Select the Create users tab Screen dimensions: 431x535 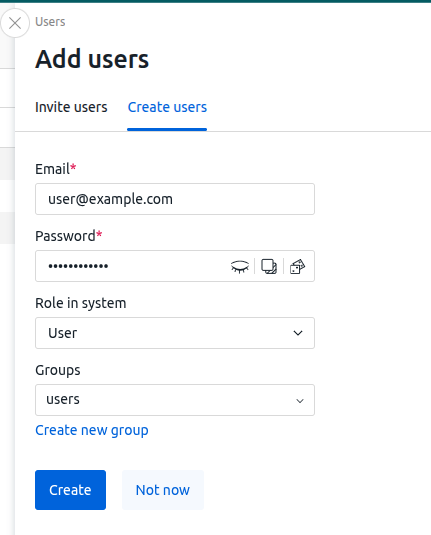(167, 107)
